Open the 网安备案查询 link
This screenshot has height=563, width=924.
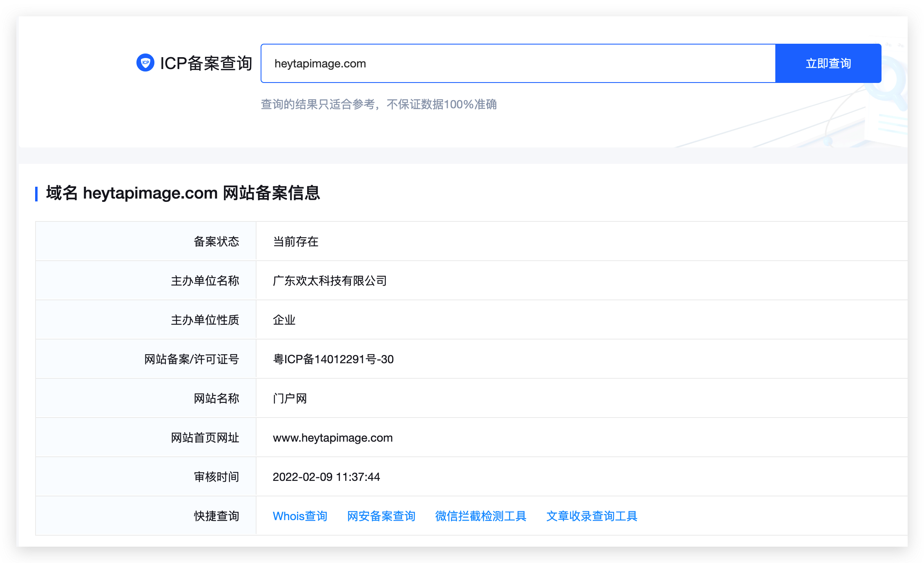coord(381,516)
